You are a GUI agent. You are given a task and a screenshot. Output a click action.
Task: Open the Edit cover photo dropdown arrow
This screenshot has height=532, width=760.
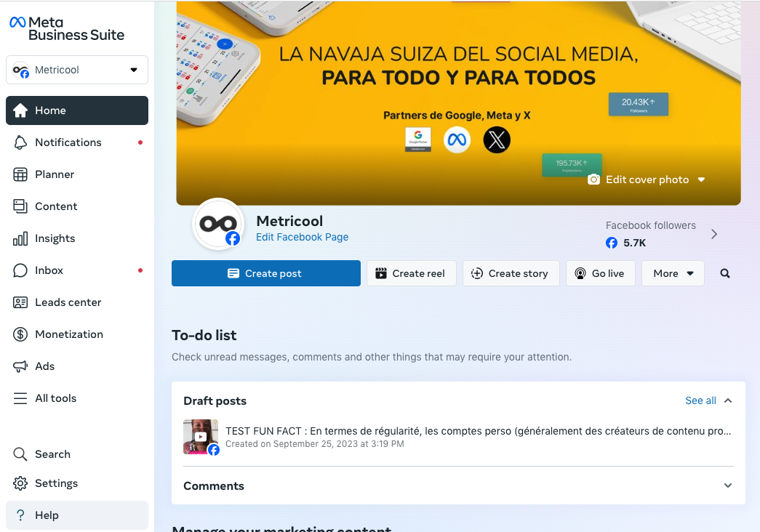(701, 180)
